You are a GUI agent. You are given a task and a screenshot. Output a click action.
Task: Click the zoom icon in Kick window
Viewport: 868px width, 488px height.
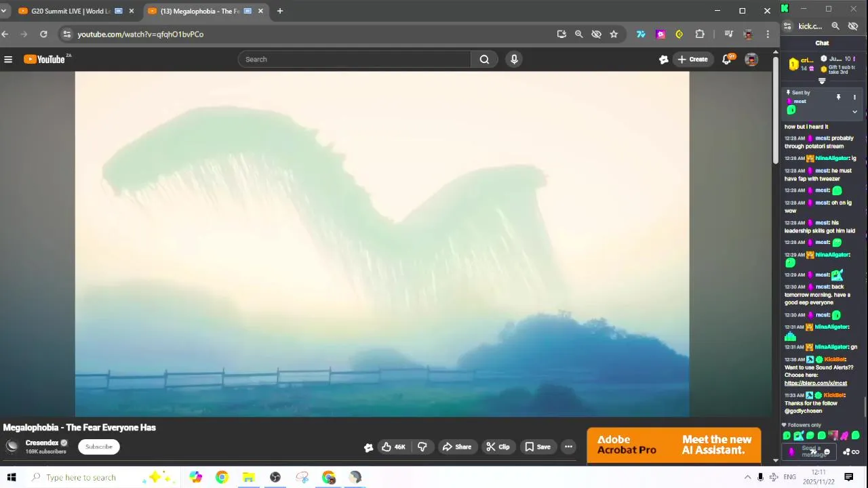835,26
